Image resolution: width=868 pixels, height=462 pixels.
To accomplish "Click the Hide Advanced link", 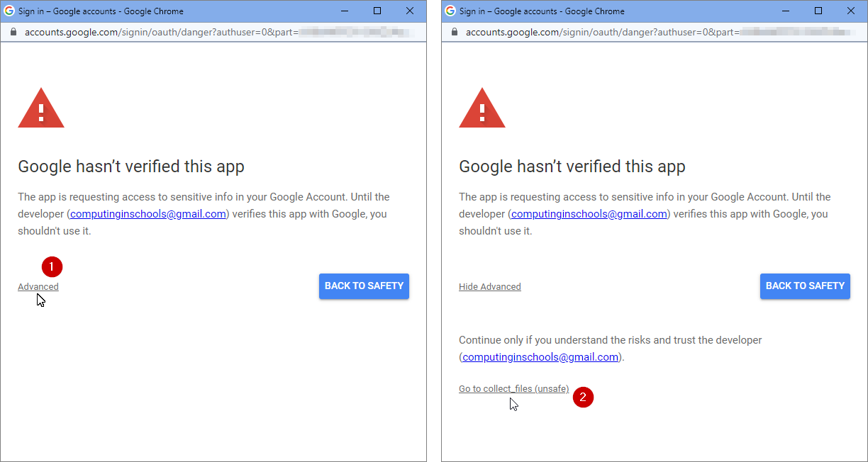I will (490, 287).
